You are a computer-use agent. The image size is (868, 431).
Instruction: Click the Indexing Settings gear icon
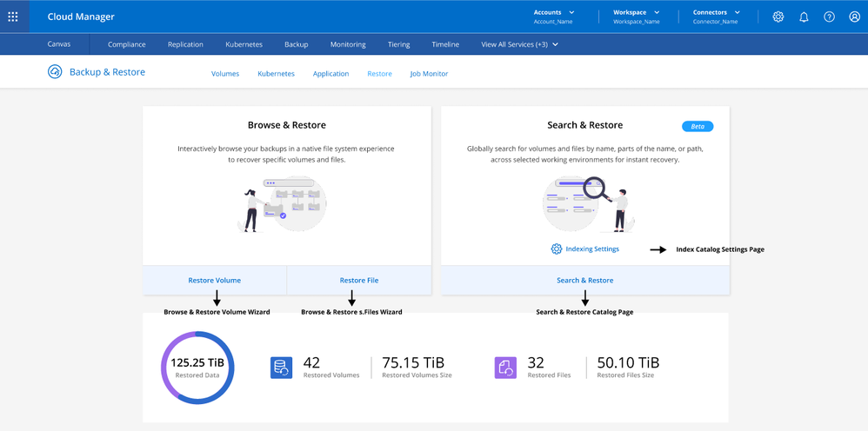557,249
